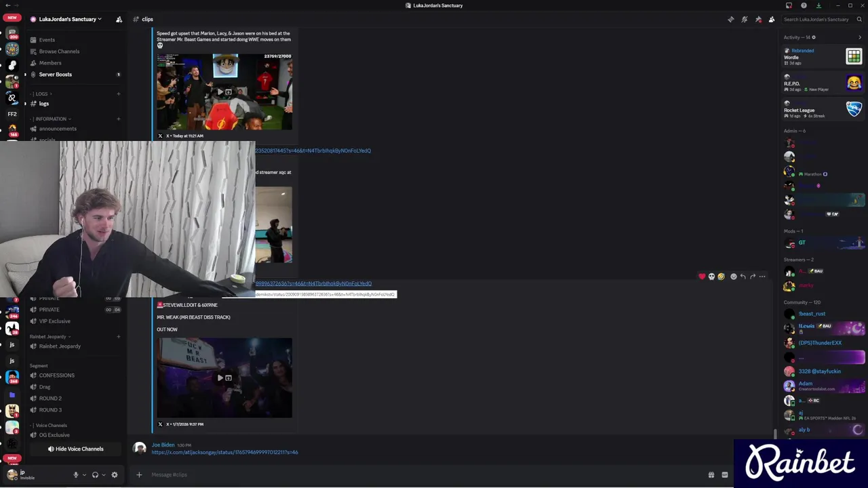Collapse the Rainbet Jeopardy category
The width and height of the screenshot is (868, 488).
[50, 336]
